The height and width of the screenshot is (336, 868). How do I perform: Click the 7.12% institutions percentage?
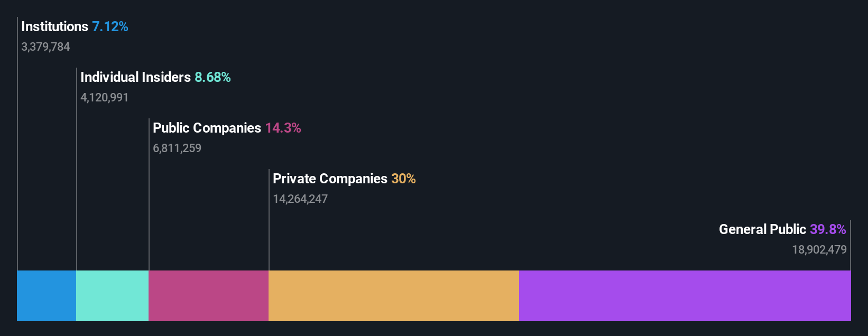(110, 26)
